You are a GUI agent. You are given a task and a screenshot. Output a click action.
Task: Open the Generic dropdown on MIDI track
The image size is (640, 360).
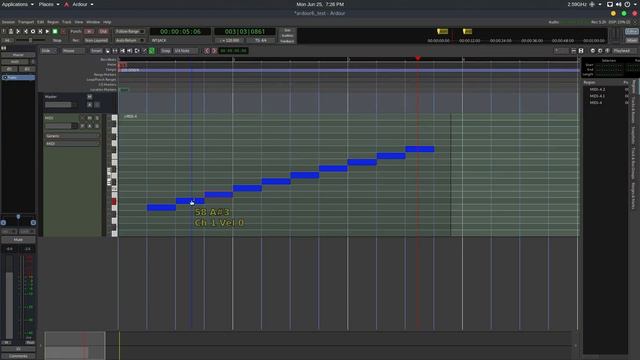click(x=72, y=136)
